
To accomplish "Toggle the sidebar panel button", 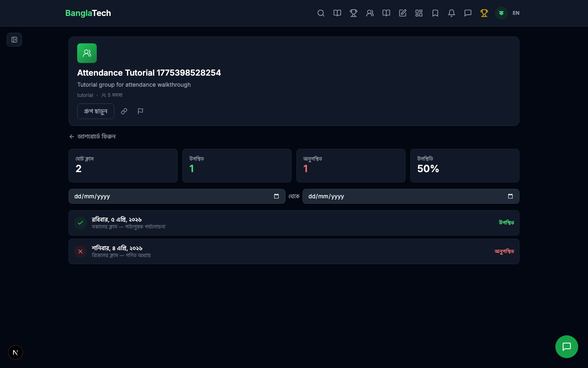I will point(14,40).
